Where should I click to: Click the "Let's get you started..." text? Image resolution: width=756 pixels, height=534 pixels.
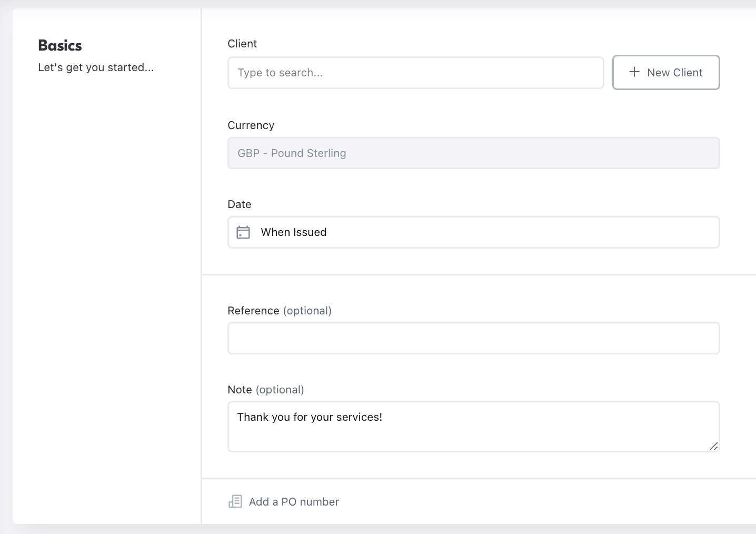click(x=96, y=67)
